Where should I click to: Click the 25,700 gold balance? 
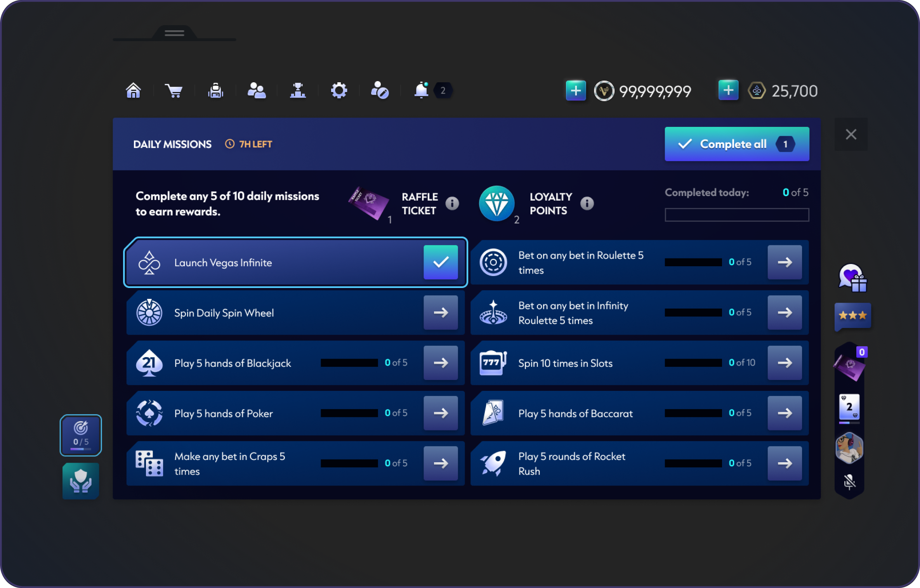(x=794, y=92)
